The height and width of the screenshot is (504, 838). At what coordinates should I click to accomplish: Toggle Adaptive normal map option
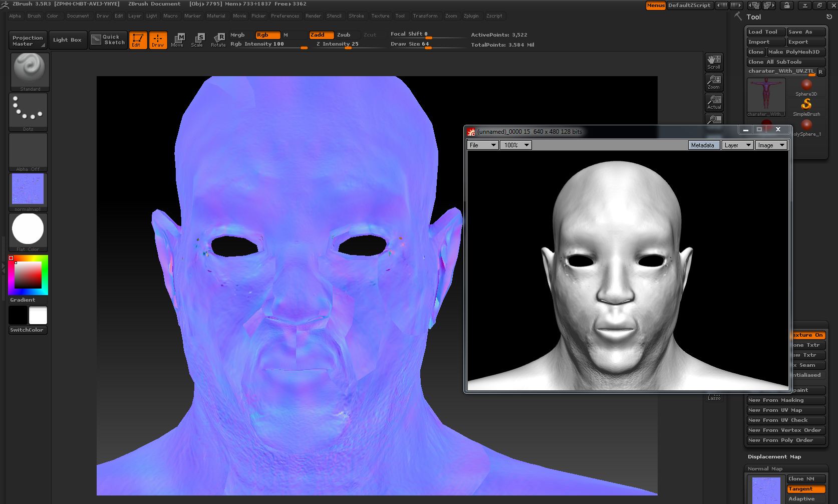coord(806,499)
